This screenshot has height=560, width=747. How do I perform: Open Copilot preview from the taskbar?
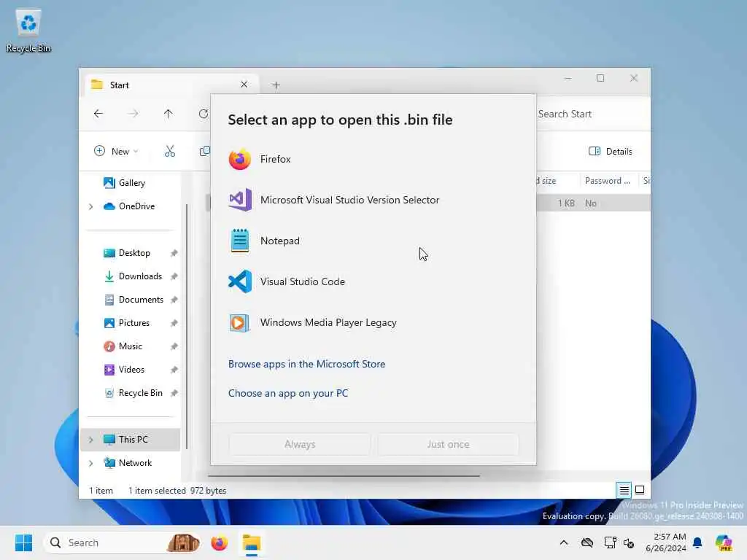point(724,542)
